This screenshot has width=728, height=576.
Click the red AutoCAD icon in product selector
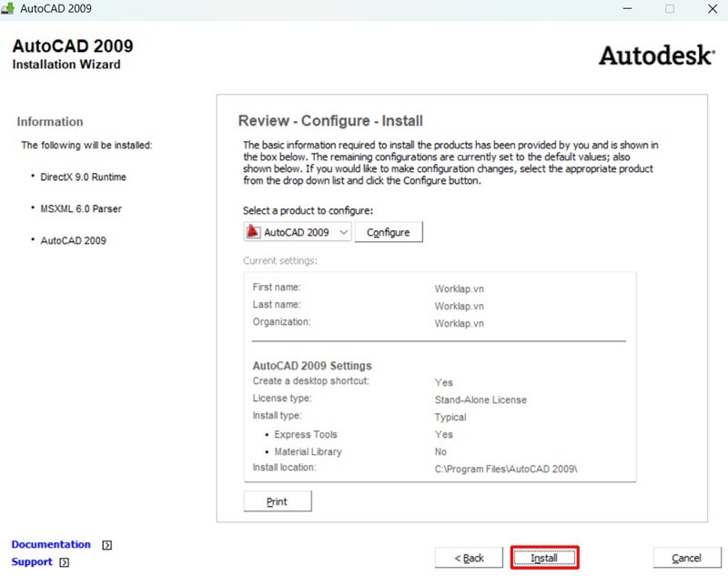[254, 232]
